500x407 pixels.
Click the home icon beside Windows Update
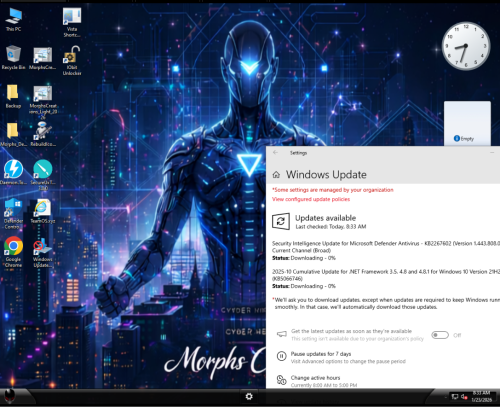pos(276,175)
